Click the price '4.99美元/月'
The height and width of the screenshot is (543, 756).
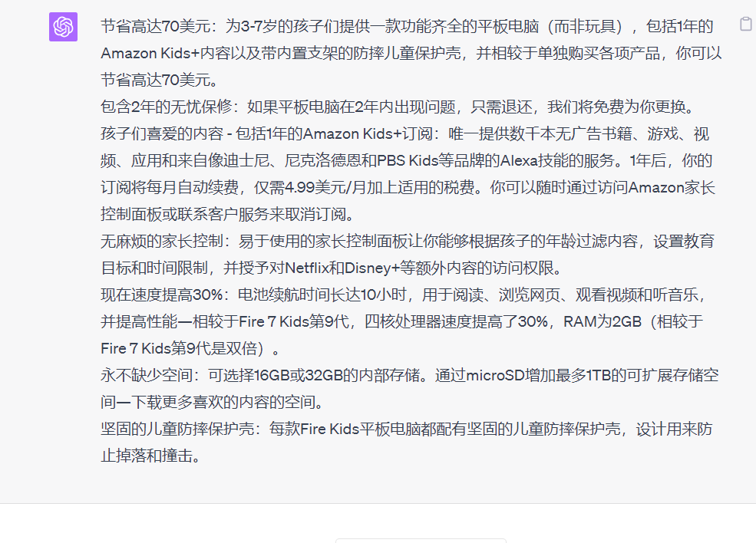click(325, 187)
